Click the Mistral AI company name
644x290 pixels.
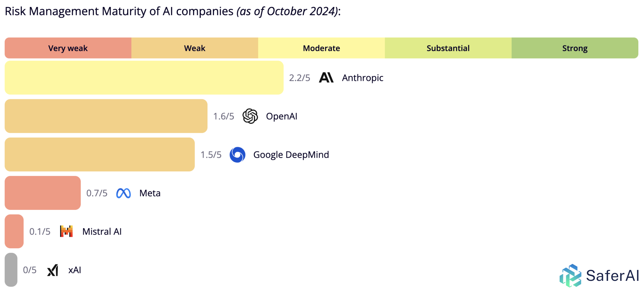(x=102, y=231)
